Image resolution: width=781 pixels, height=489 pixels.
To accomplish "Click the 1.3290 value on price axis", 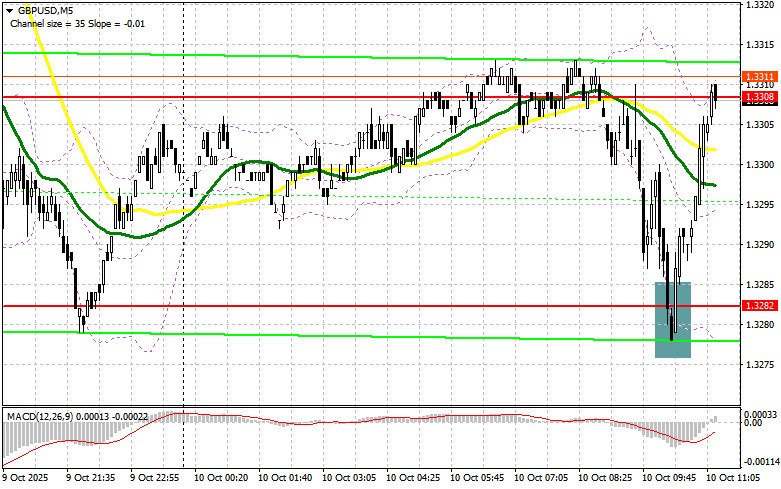I will pyautogui.click(x=757, y=245).
